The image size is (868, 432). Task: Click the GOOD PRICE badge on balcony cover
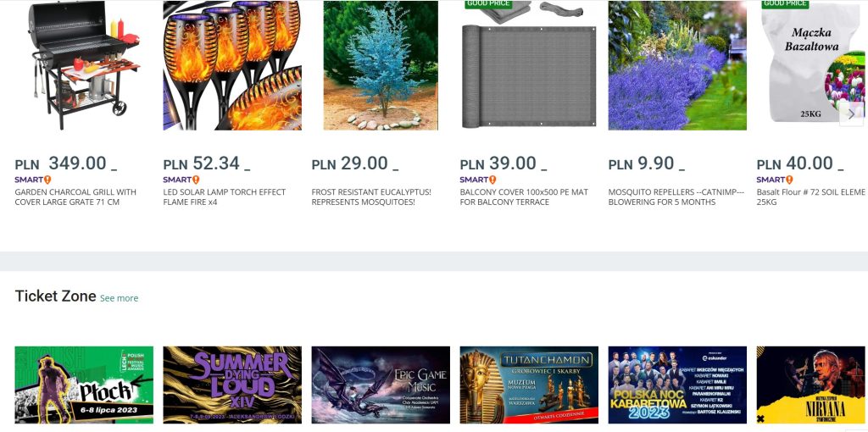488,4
